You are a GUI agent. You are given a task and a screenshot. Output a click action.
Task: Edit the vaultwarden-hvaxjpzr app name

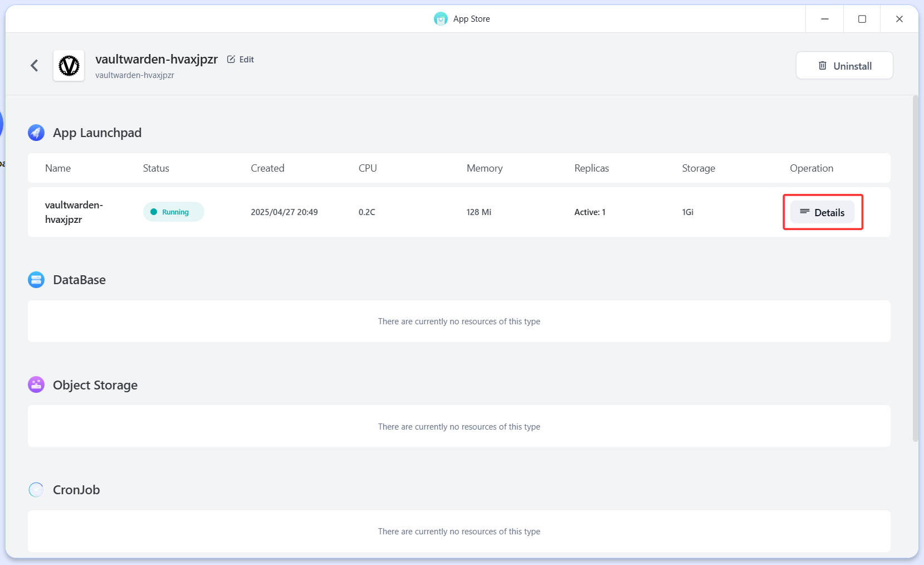point(241,60)
